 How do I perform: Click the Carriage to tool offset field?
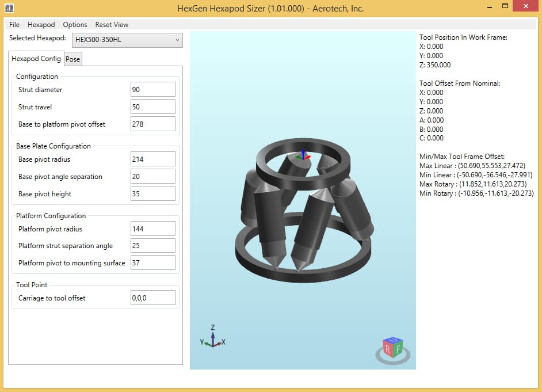pos(152,298)
